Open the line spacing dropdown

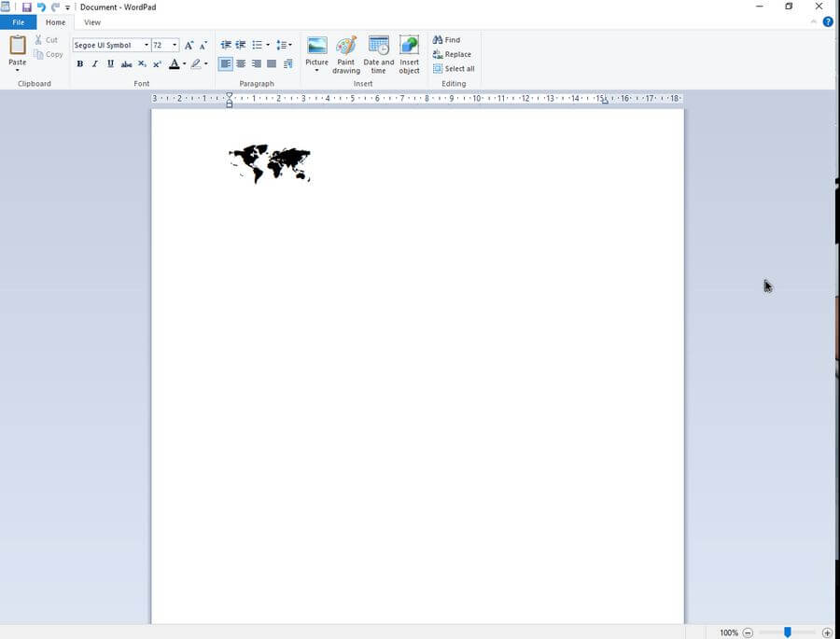[285, 45]
